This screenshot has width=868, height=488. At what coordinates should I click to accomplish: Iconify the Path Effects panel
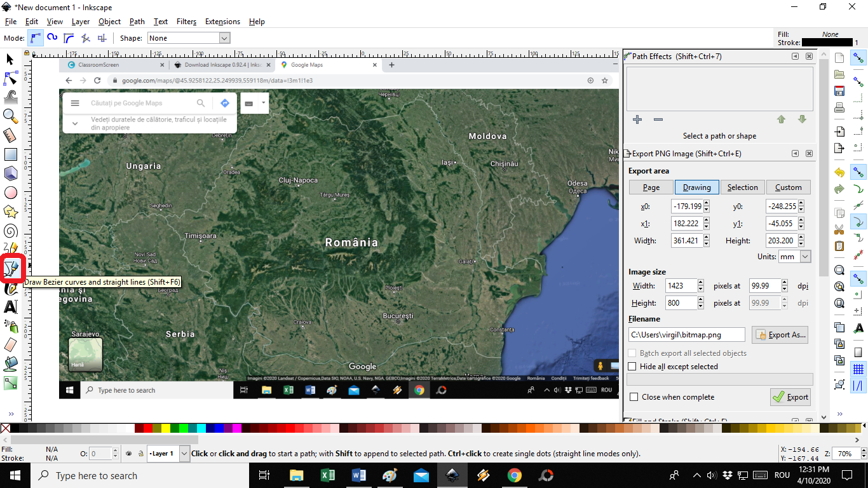pos(795,57)
